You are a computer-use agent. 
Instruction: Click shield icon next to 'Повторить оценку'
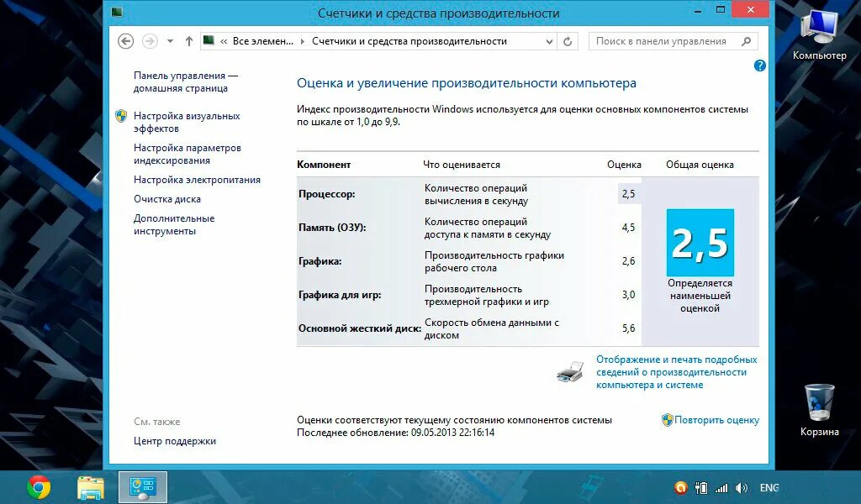(667, 420)
